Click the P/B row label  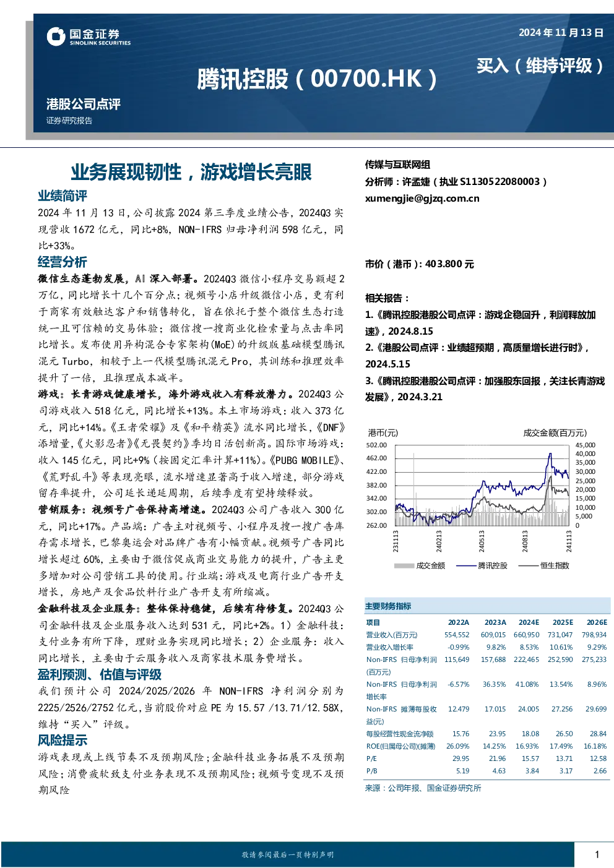tap(371, 771)
